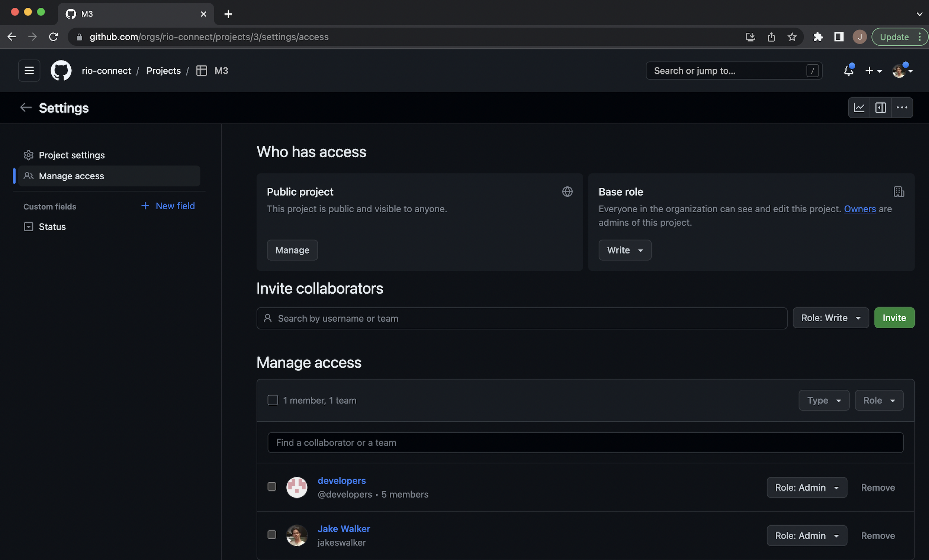Select all collaborators checkbox
929x560 pixels.
click(273, 400)
